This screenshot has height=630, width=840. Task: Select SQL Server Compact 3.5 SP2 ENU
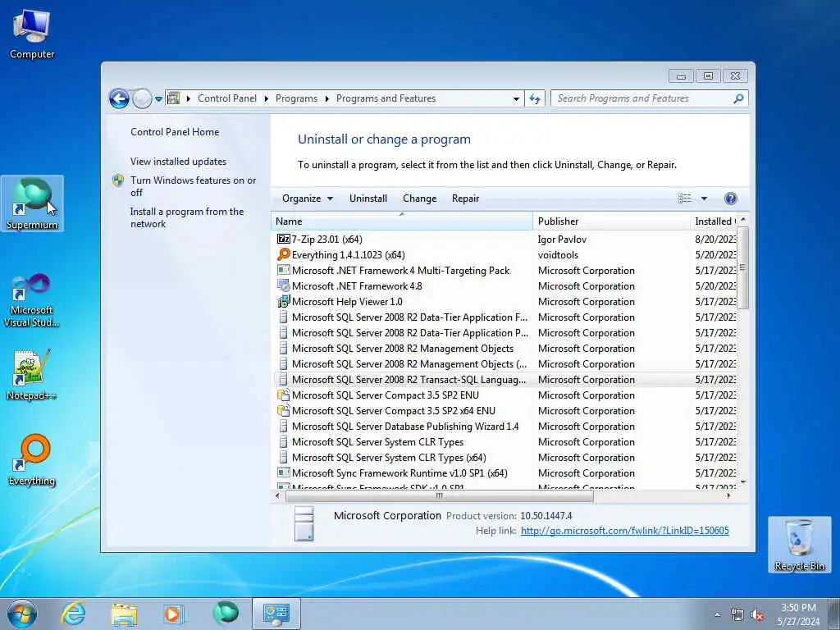(x=504, y=395)
